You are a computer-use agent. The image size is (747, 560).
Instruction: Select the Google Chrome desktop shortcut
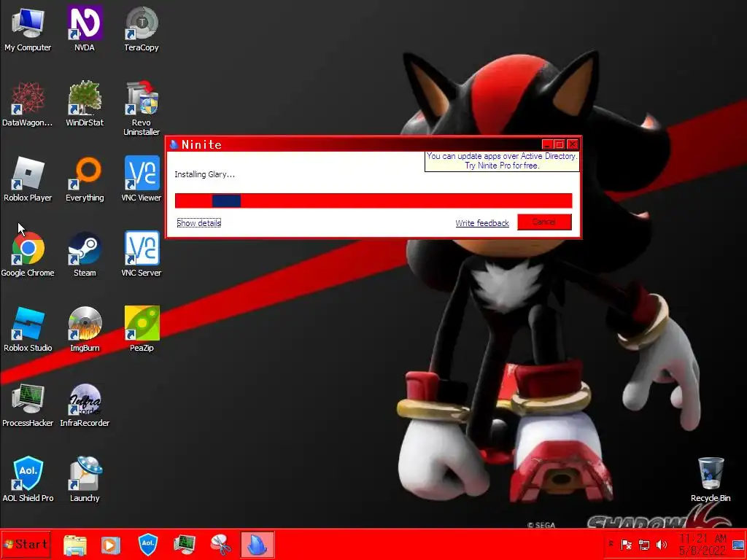coord(28,254)
